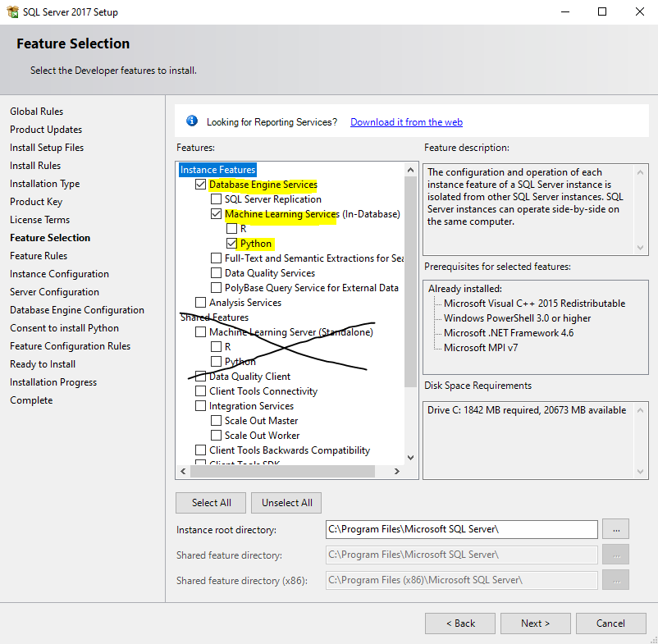Select the Instance Features tree node

[217, 170]
